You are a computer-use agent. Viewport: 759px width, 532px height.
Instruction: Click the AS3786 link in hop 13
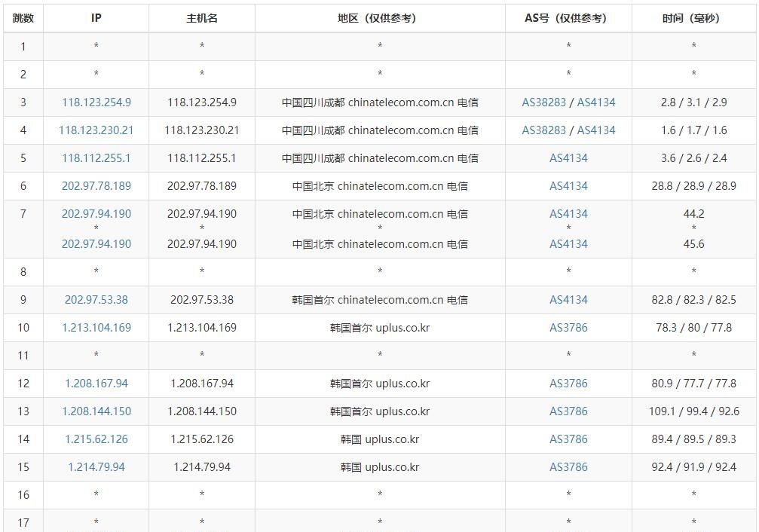click(568, 411)
